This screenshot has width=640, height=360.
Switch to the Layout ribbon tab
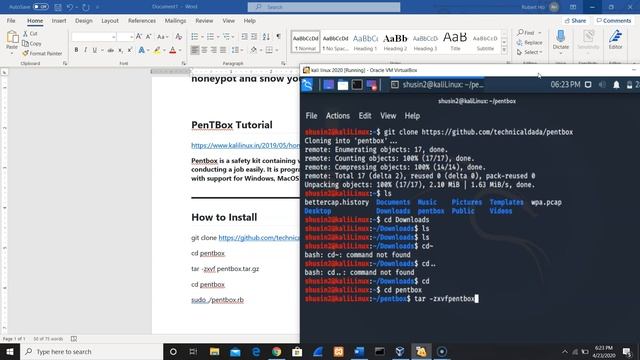coord(110,20)
